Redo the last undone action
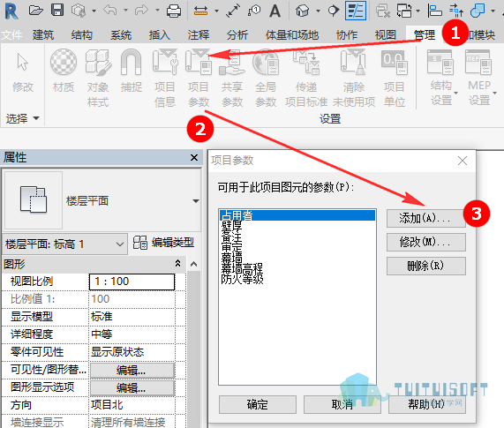504x428 pixels. [x=141, y=11]
